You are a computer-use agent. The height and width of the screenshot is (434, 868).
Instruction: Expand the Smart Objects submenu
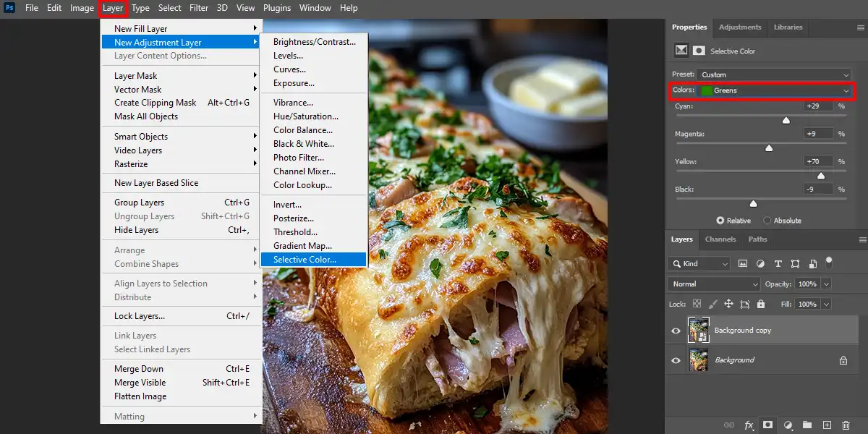[181, 137]
